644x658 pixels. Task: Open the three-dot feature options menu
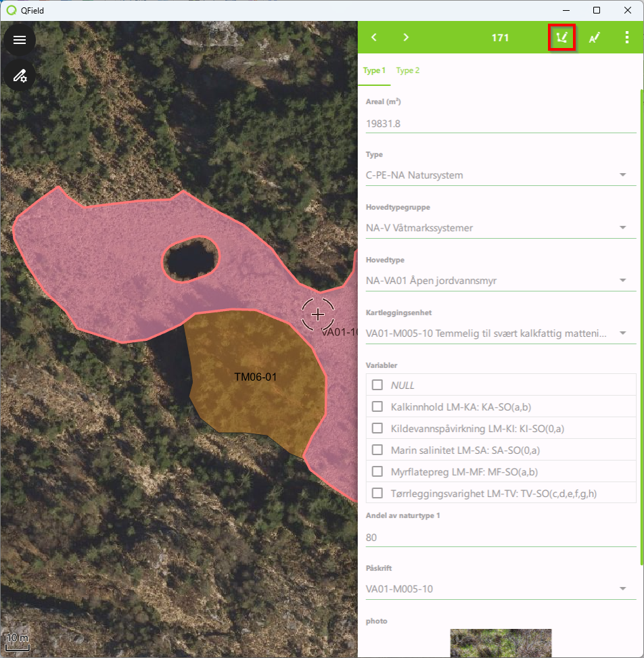pos(627,38)
